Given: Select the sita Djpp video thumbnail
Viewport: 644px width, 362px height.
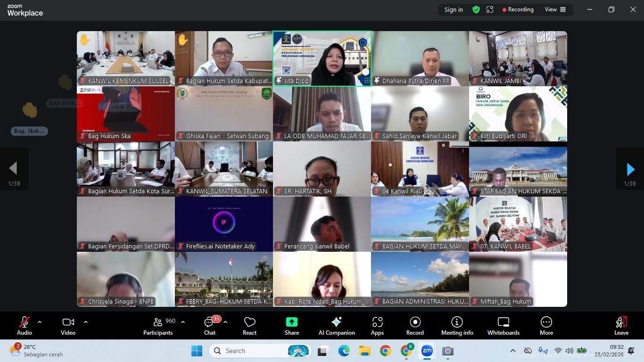Looking at the screenshot, I should point(322,58).
